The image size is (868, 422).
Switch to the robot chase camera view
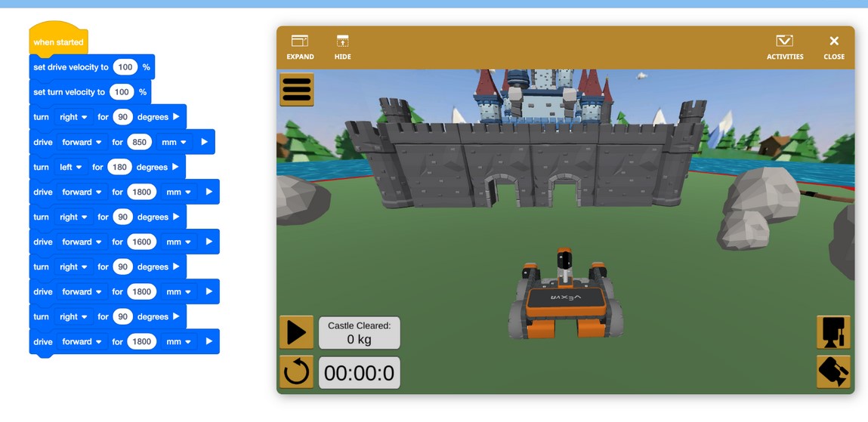coord(833,332)
